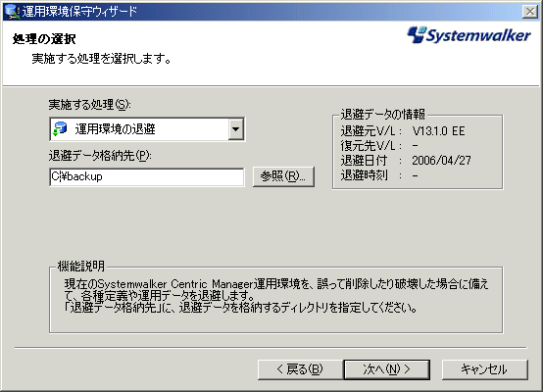Open the 実施する処理 dropdown arrow
543x392 pixels.
(x=236, y=129)
